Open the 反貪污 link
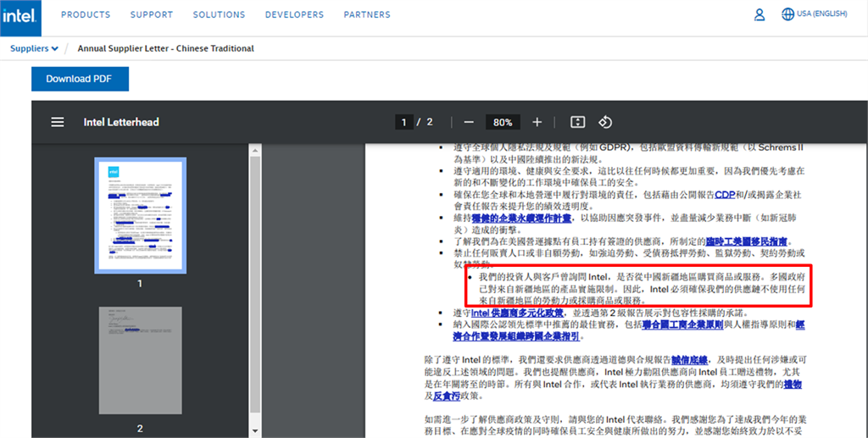868x438 pixels. (447, 396)
